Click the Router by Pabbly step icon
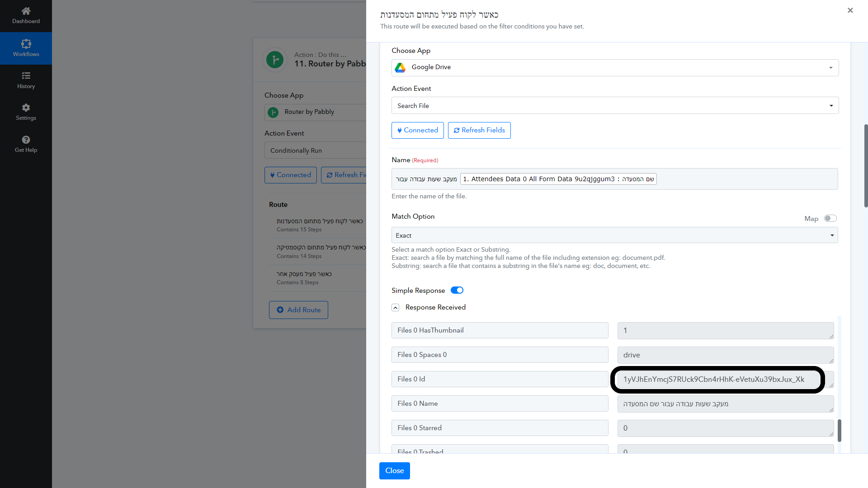 275,60
